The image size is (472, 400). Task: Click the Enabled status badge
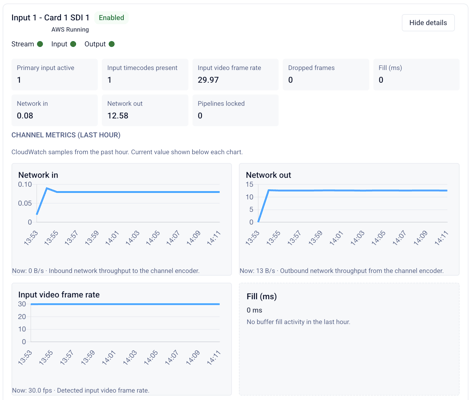point(111,18)
